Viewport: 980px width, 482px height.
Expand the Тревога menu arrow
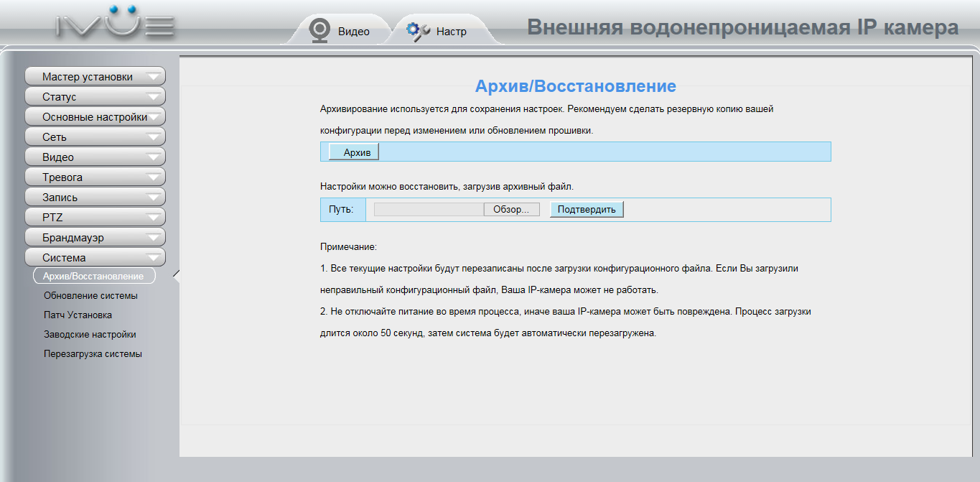coord(154,177)
